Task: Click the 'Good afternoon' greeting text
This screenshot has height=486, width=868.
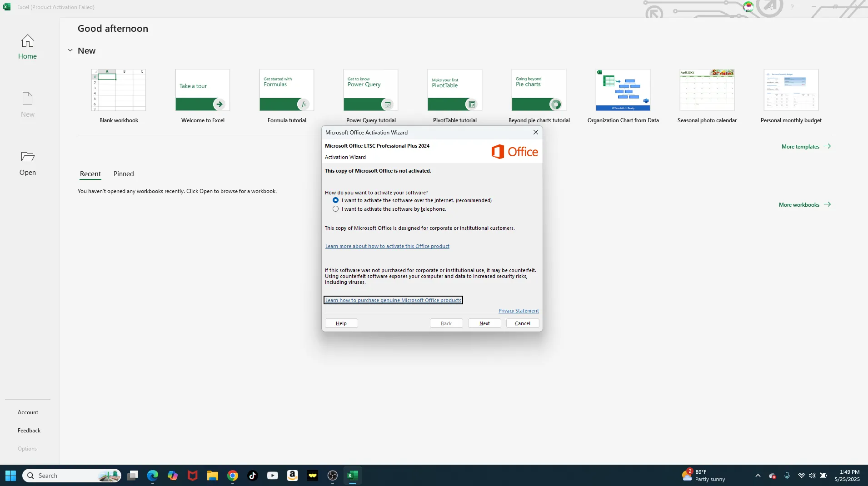Action: tap(113, 28)
